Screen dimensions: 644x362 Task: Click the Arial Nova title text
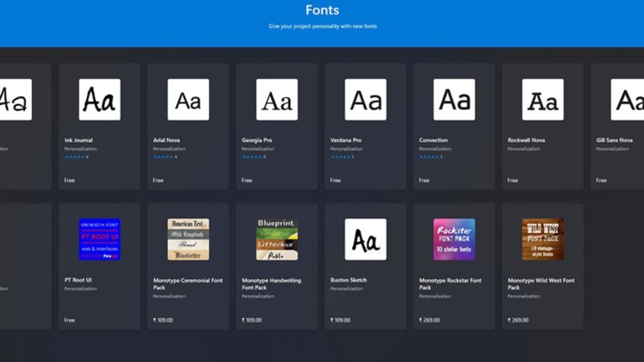point(166,140)
